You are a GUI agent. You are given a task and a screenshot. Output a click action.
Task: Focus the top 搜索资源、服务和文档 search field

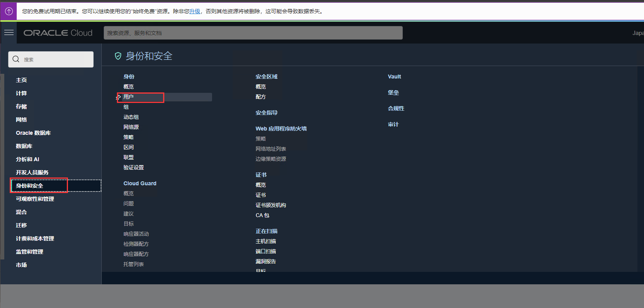click(253, 33)
